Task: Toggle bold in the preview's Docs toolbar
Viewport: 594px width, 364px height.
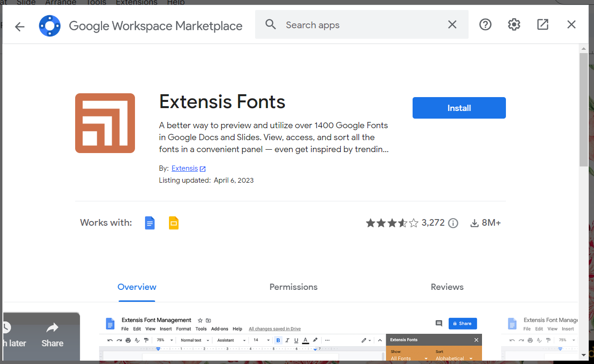Action: coord(278,340)
